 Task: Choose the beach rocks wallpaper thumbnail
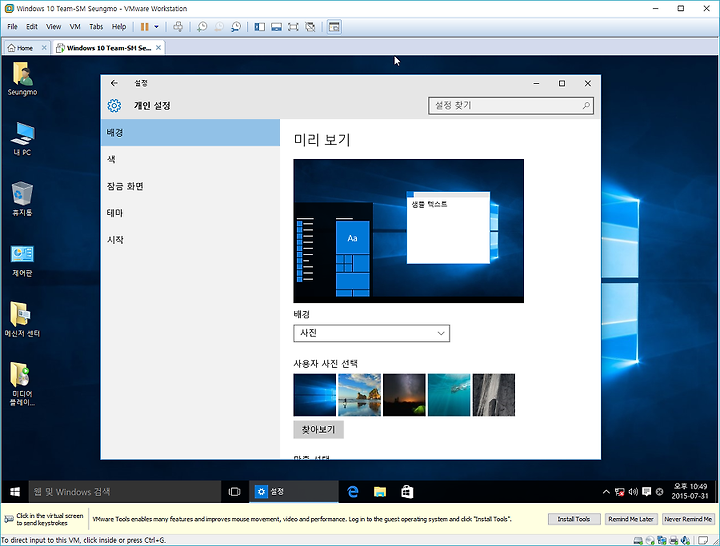(360, 395)
